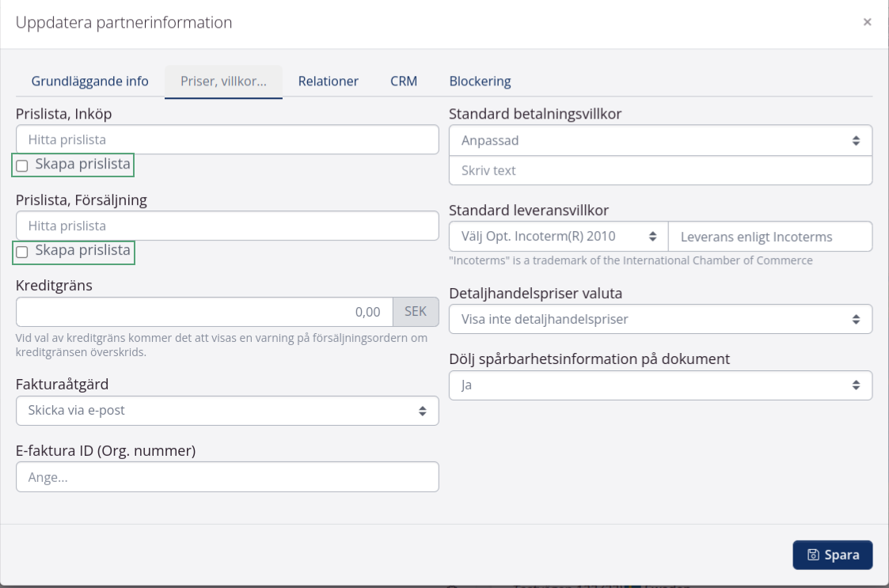This screenshot has width=889, height=588.
Task: Close the Uppdatera partnerinformation dialog
Action: point(867,22)
